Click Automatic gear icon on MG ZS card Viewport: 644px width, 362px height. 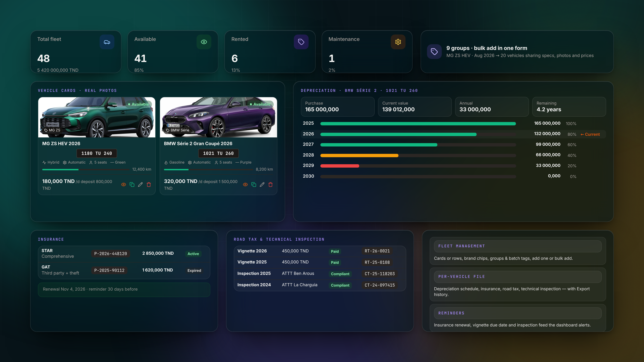pyautogui.click(x=65, y=162)
